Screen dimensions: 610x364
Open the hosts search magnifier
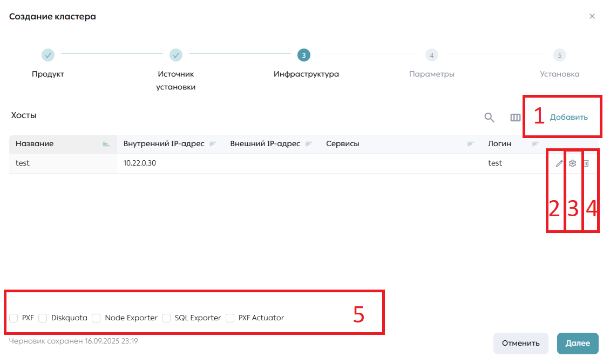[490, 118]
